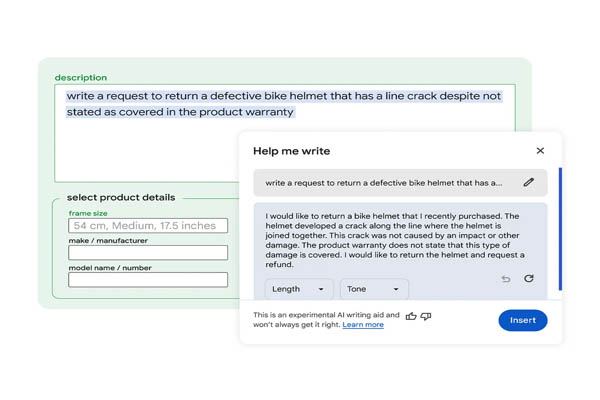Insert the generated text

(x=523, y=320)
